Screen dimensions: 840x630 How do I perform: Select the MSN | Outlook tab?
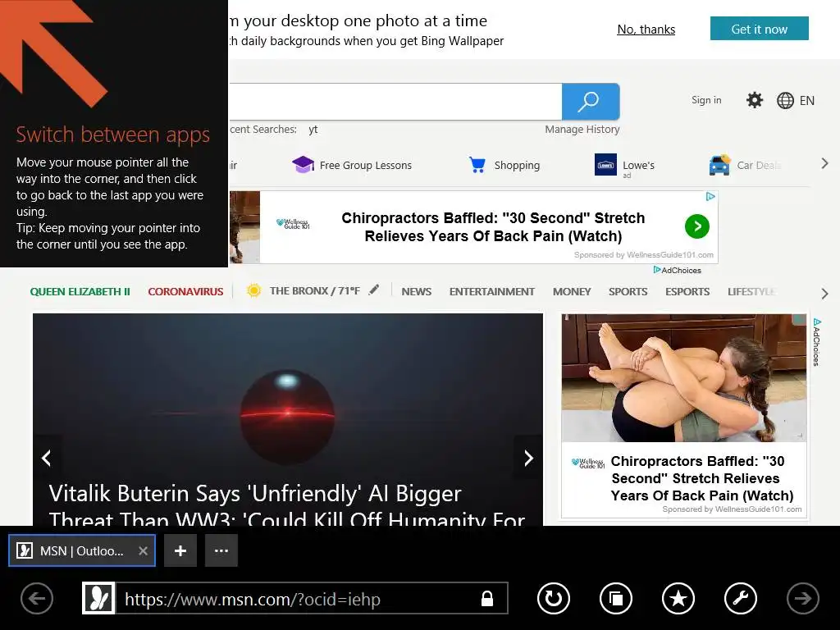(82, 550)
